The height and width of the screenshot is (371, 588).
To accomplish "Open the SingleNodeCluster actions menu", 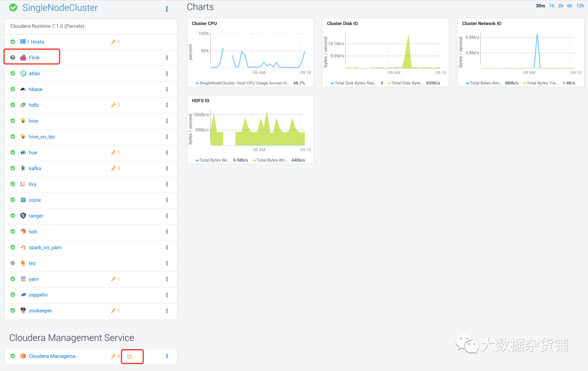I will [167, 9].
